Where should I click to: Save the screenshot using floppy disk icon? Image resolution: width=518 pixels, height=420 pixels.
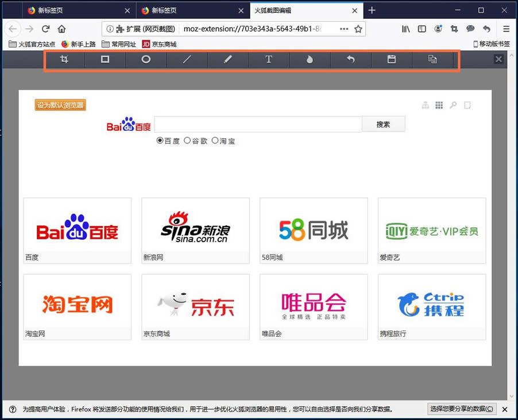point(392,60)
